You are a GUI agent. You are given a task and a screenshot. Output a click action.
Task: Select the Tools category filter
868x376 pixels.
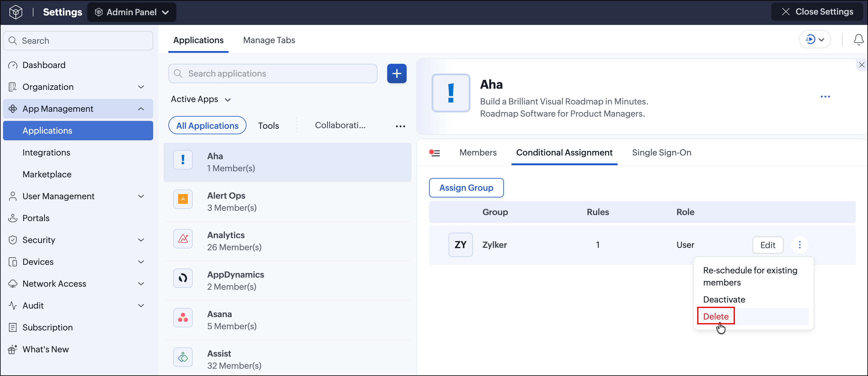269,125
